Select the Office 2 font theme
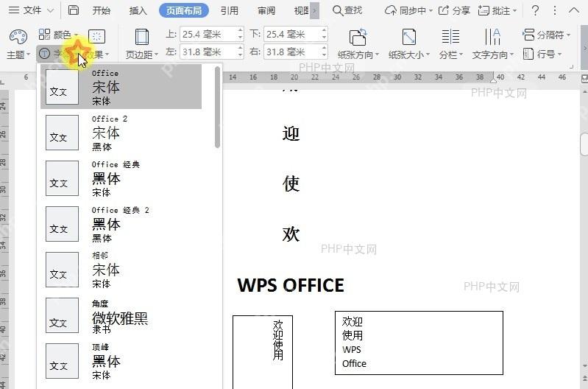The width and height of the screenshot is (588, 389). click(121, 133)
